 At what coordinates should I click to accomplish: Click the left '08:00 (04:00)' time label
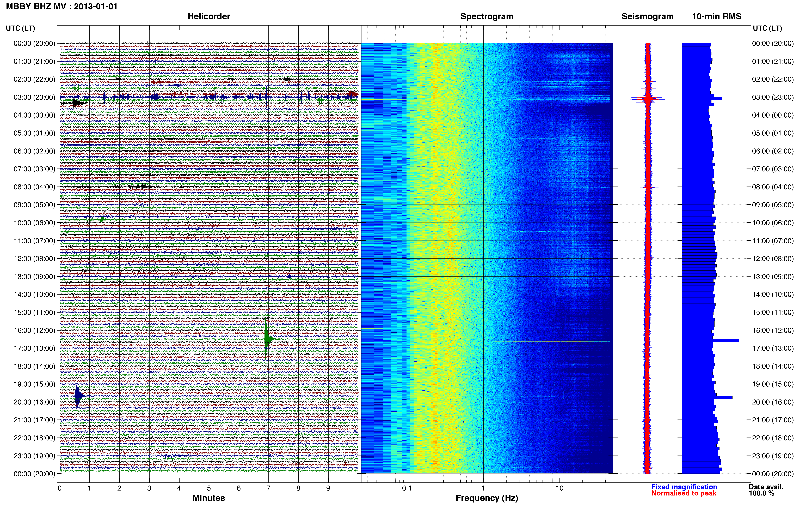34,187
